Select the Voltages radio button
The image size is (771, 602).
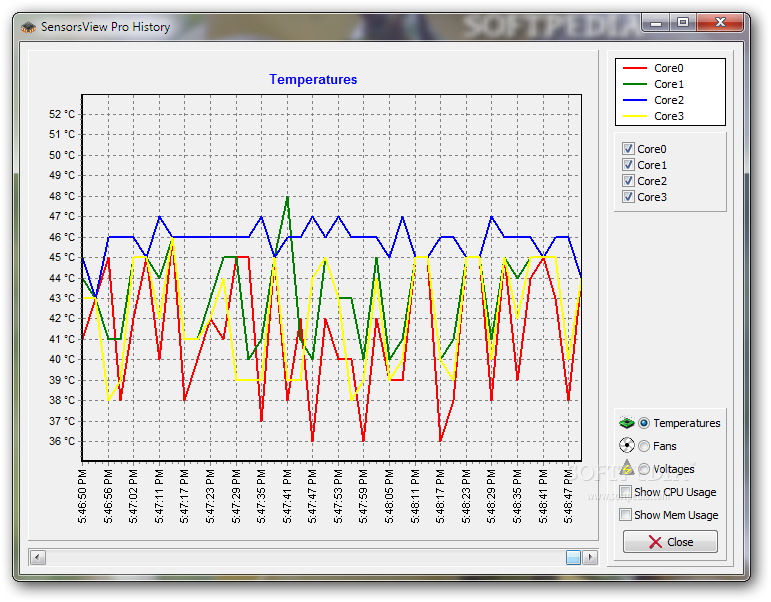point(644,469)
